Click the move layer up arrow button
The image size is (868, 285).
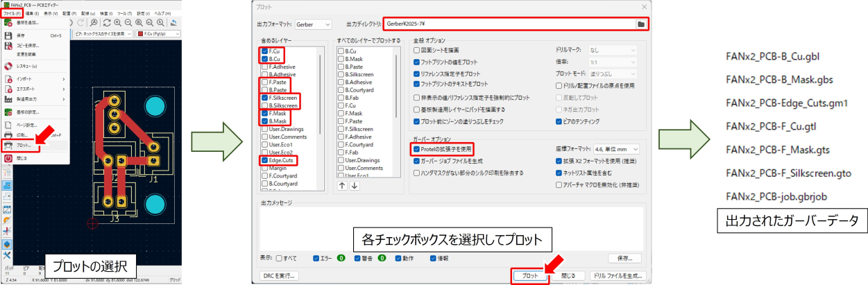(341, 185)
